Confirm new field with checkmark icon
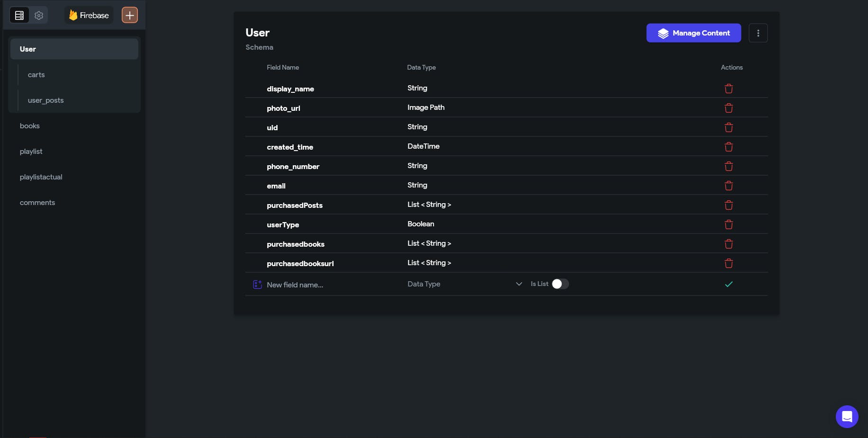Viewport: 868px width, 438px height. pyautogui.click(x=729, y=284)
